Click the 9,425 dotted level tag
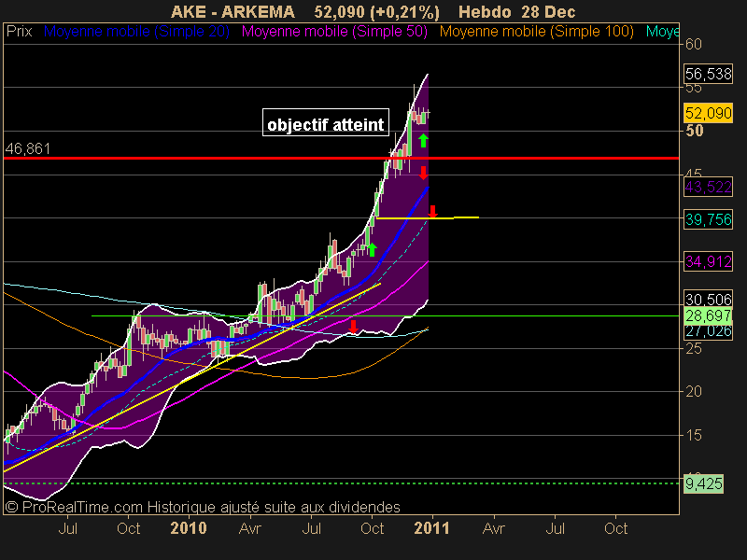Viewport: 747px width, 560px height. tap(704, 483)
